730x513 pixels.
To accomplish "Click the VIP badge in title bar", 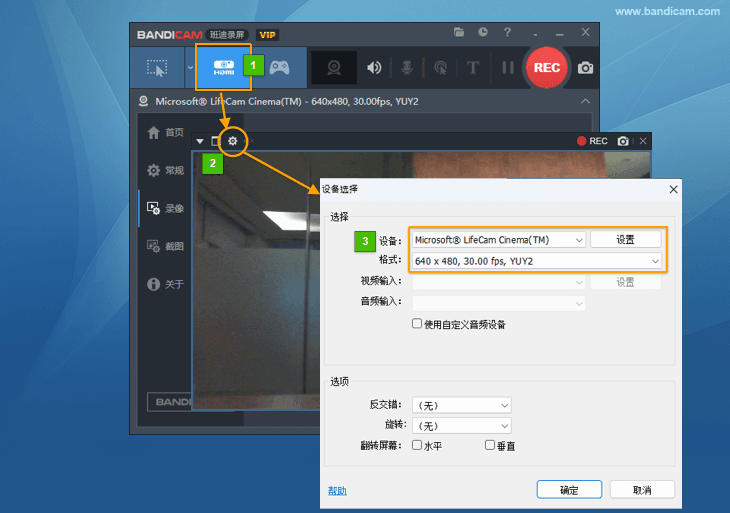I will click(x=267, y=35).
